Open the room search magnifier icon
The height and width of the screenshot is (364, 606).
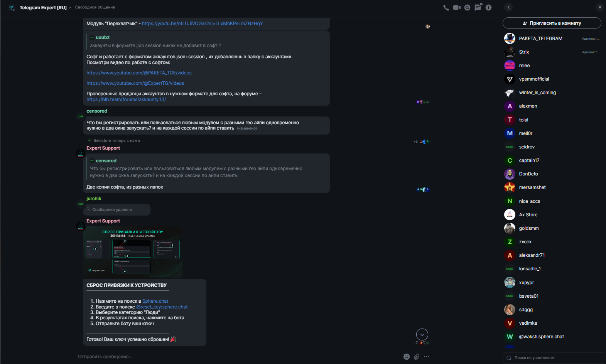(467, 8)
